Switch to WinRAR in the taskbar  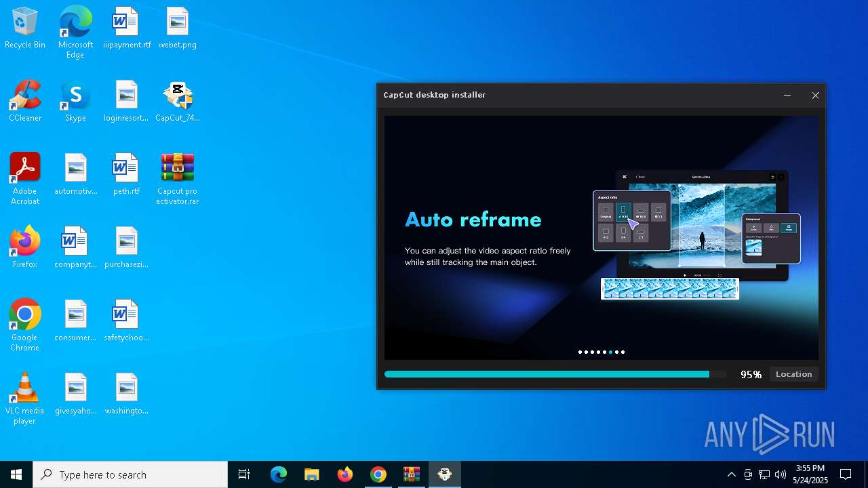point(412,474)
